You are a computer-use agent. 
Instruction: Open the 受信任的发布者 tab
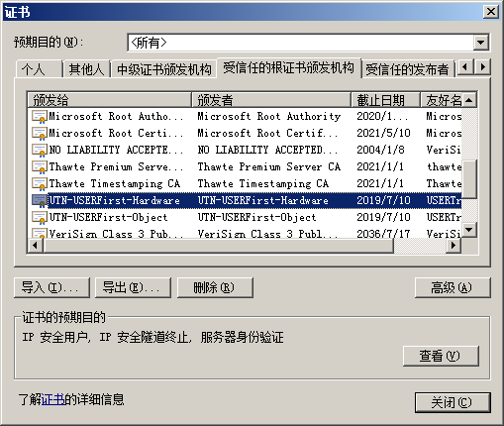click(407, 69)
